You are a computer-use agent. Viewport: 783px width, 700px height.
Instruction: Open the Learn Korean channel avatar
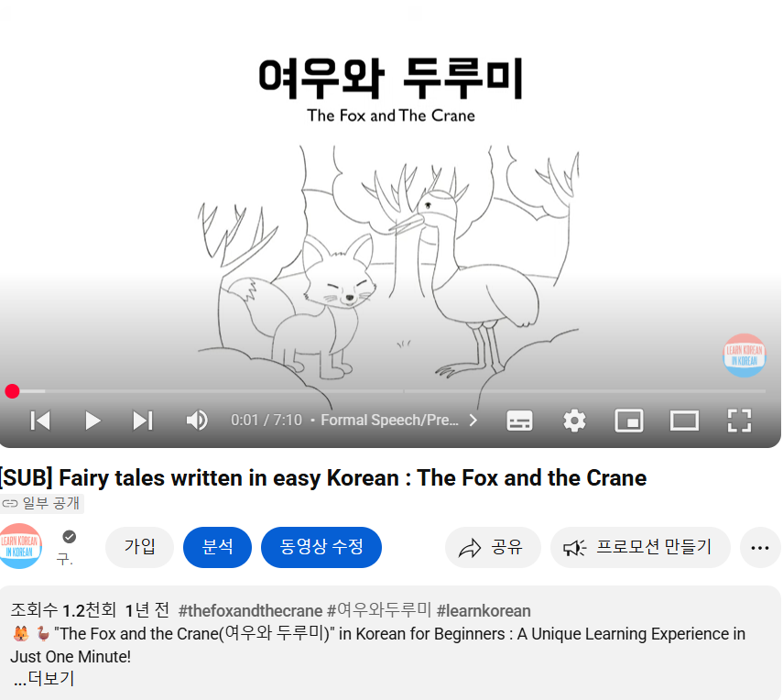[x=20, y=546]
